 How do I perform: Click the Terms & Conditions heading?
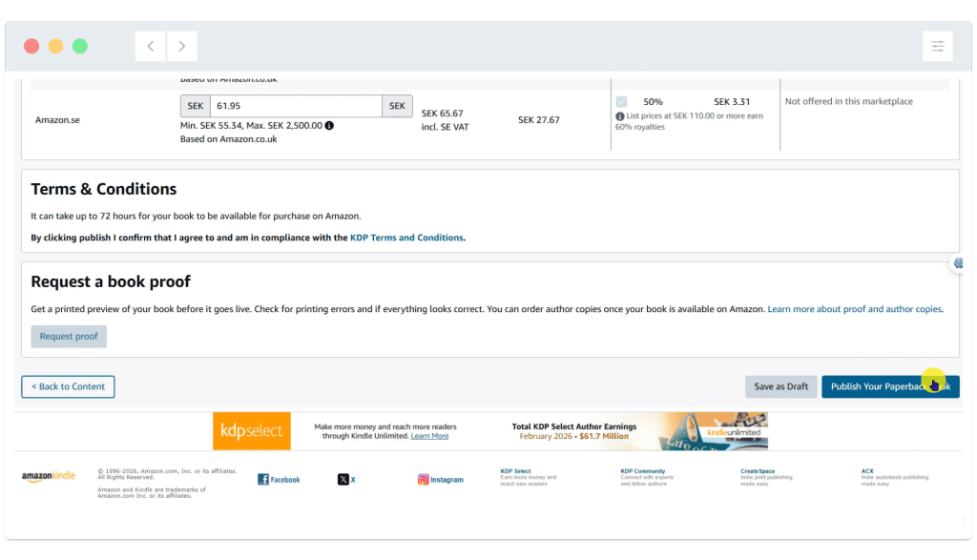point(103,189)
